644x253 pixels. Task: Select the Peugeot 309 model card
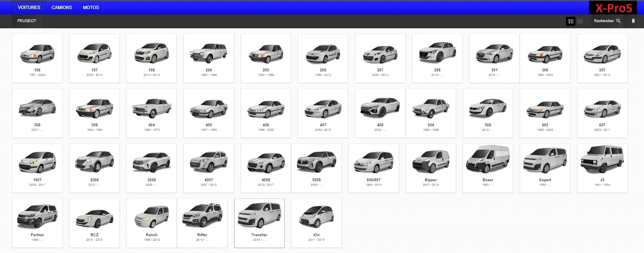coord(94,113)
